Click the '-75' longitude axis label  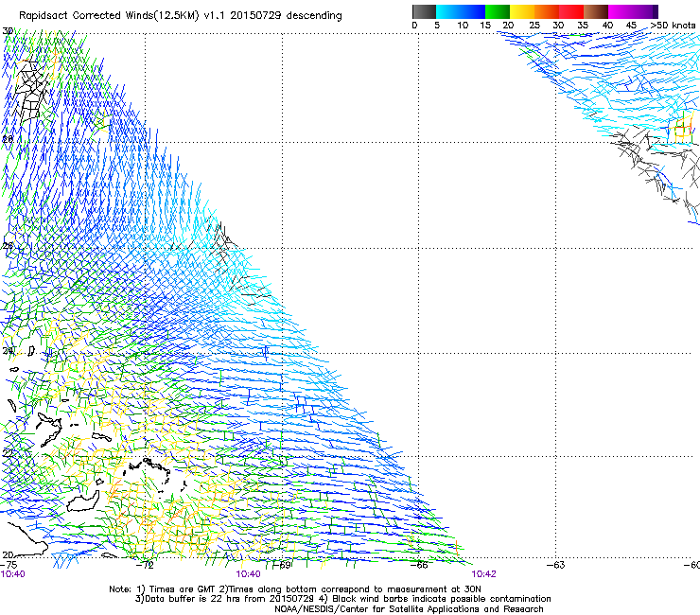pyautogui.click(x=9, y=565)
